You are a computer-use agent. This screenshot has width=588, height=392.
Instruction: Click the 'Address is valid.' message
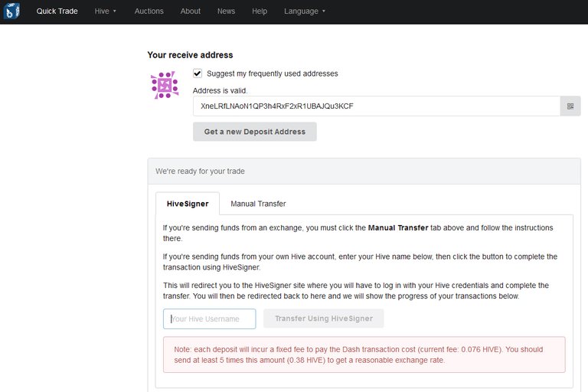tap(220, 91)
